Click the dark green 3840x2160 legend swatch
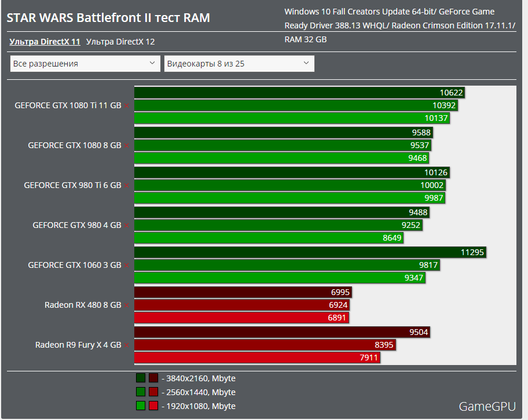This screenshot has width=528, height=420. click(141, 378)
